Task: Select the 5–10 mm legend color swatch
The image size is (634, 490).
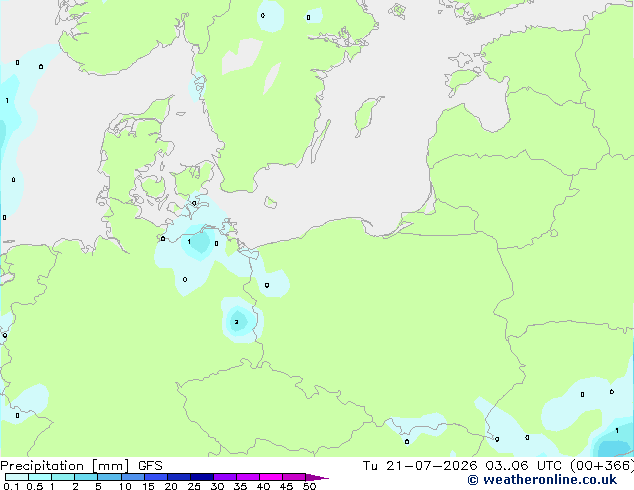Action: pos(109,477)
